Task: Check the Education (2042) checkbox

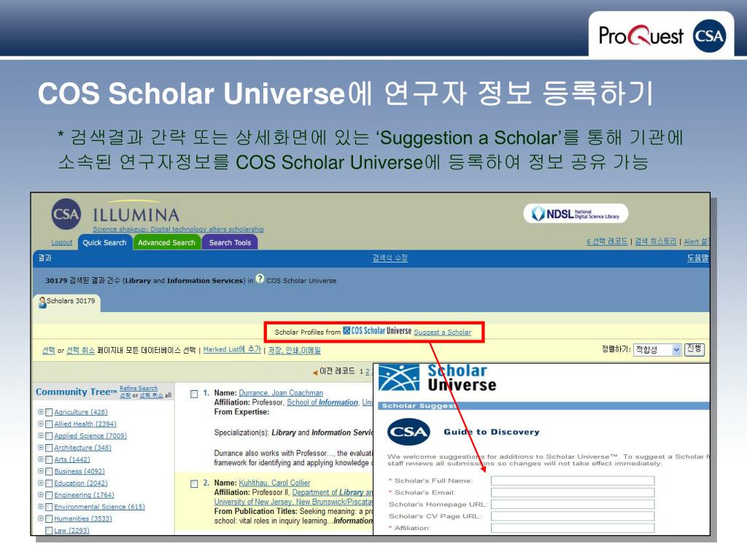Action: [x=49, y=483]
